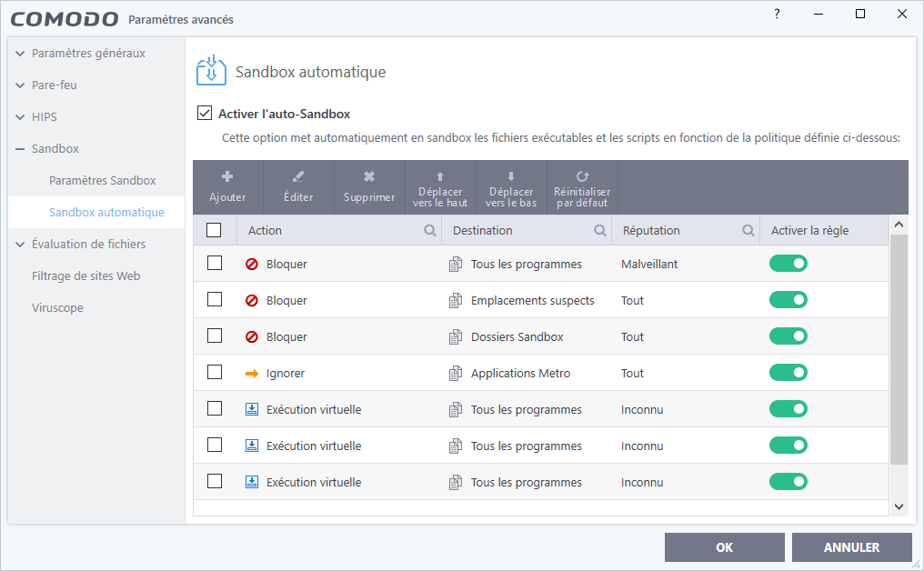Open search in Action column header
Image resolution: width=924 pixels, height=571 pixels.
[x=430, y=230]
